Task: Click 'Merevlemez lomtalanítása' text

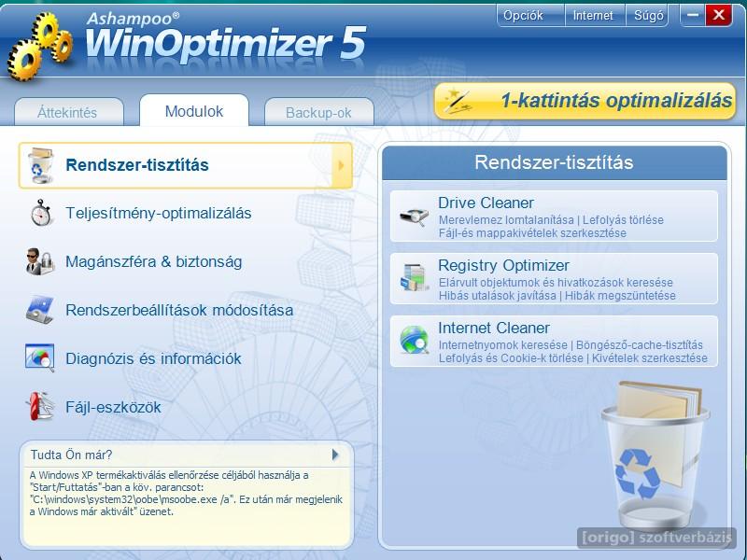Action: [506, 220]
